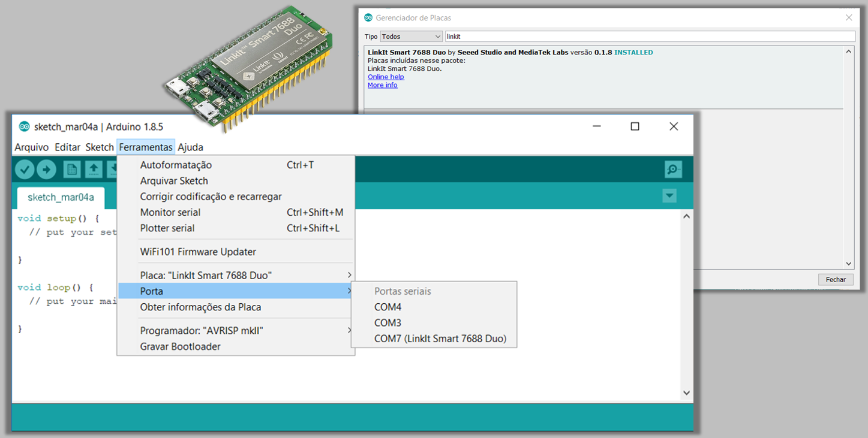Open the Online help link
Screen dimensions: 868x438
(x=386, y=77)
